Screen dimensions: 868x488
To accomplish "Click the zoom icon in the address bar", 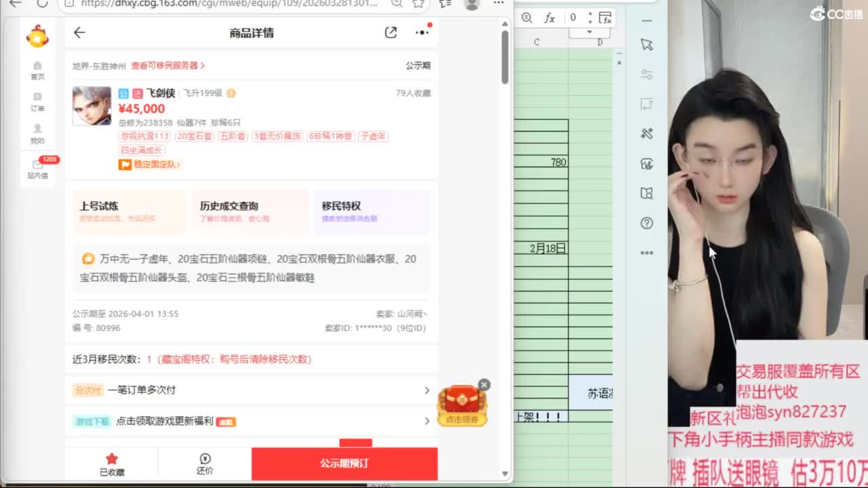I will pyautogui.click(x=397, y=3).
